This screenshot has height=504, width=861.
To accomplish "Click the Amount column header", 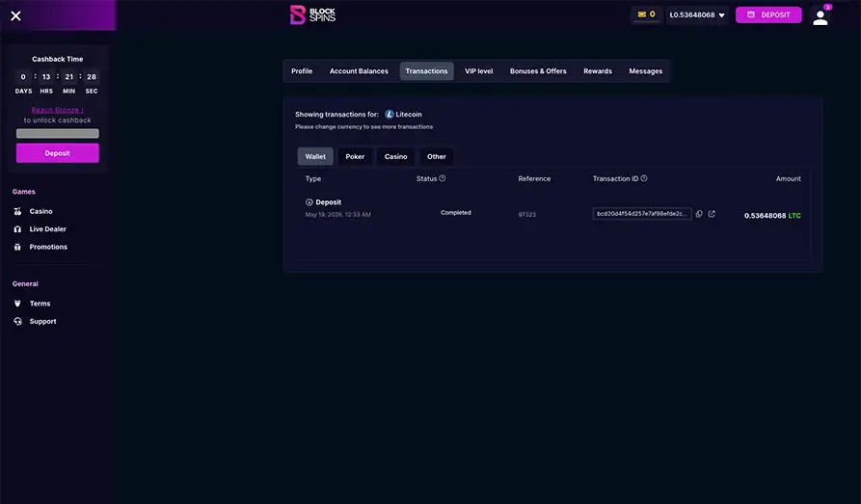I will tap(789, 179).
